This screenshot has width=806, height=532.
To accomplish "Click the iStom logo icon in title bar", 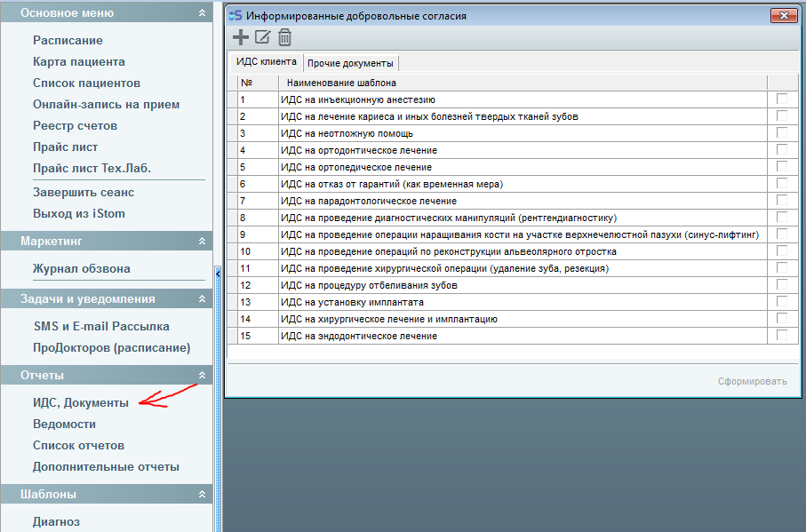I will (x=235, y=15).
